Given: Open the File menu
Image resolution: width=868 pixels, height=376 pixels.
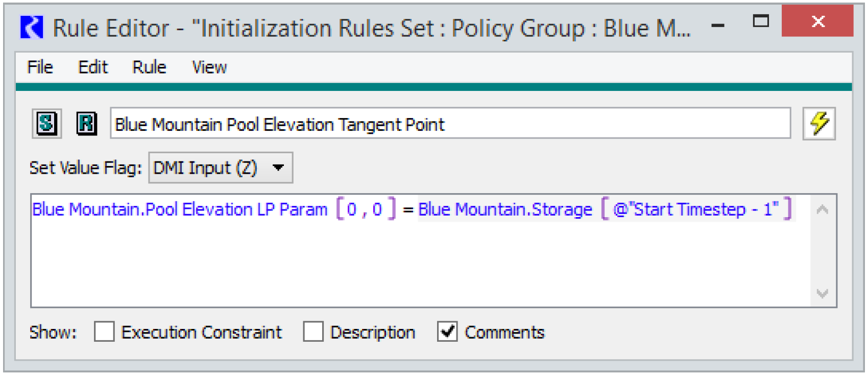Looking at the screenshot, I should 40,67.
